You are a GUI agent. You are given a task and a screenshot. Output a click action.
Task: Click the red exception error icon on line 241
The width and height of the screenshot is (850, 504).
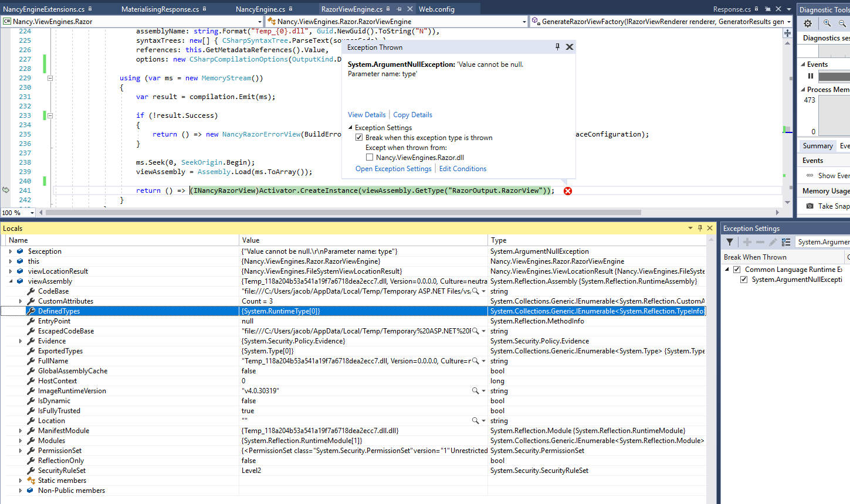point(568,191)
